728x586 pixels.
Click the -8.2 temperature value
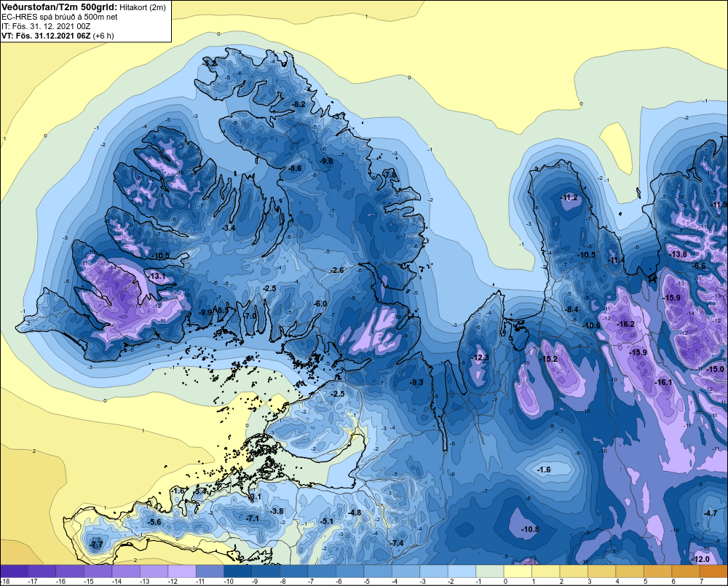click(x=299, y=105)
